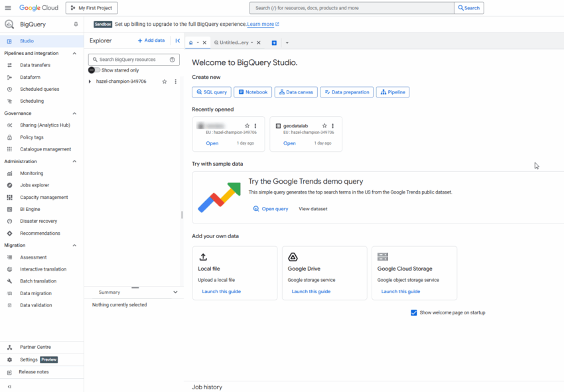
Task: Collapse the Governance section
Action: point(74,113)
